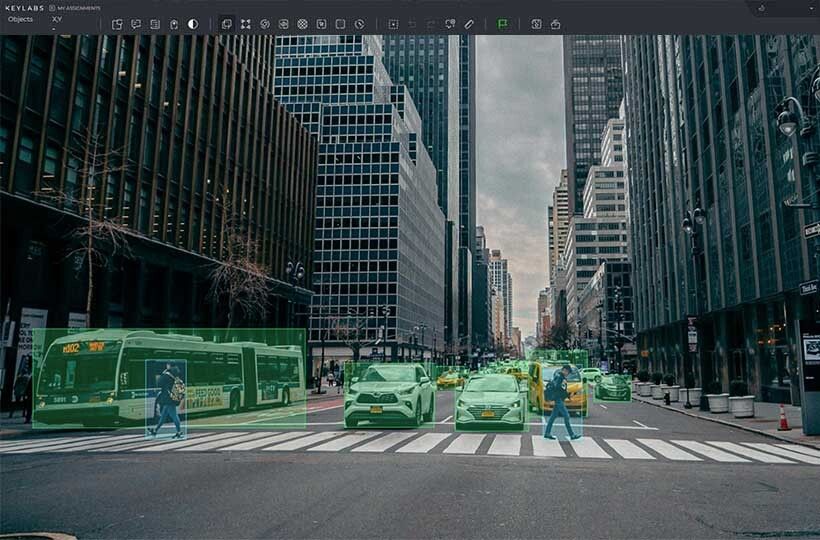Image resolution: width=820 pixels, height=540 pixels.
Task: Open the list panel icon in the toolbar
Action: (155, 24)
